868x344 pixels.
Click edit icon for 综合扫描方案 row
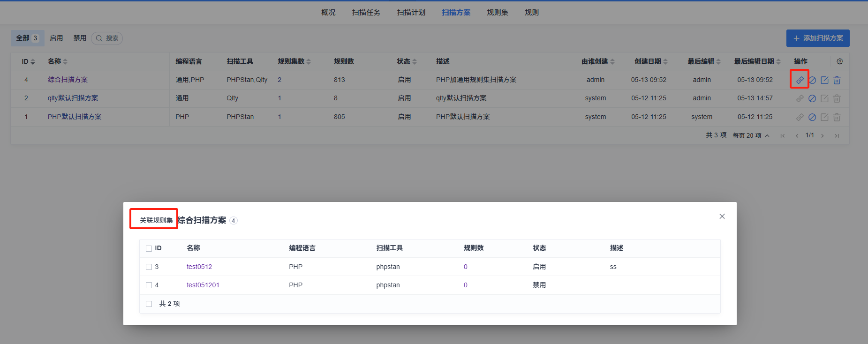824,80
